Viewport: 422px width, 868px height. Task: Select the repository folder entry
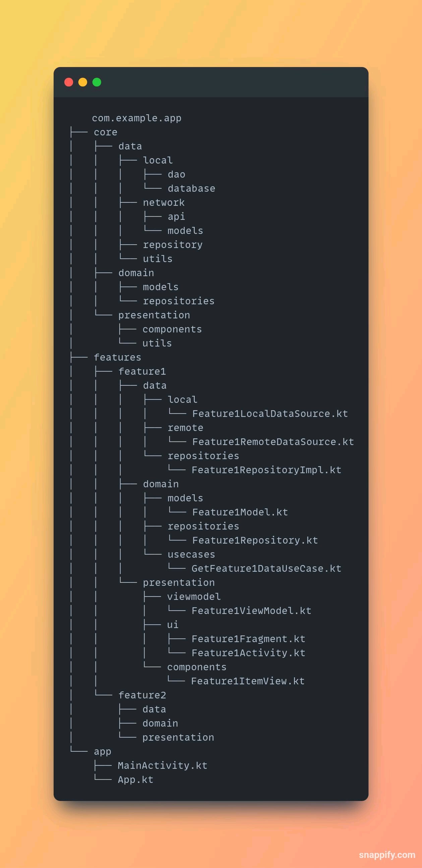(x=173, y=245)
